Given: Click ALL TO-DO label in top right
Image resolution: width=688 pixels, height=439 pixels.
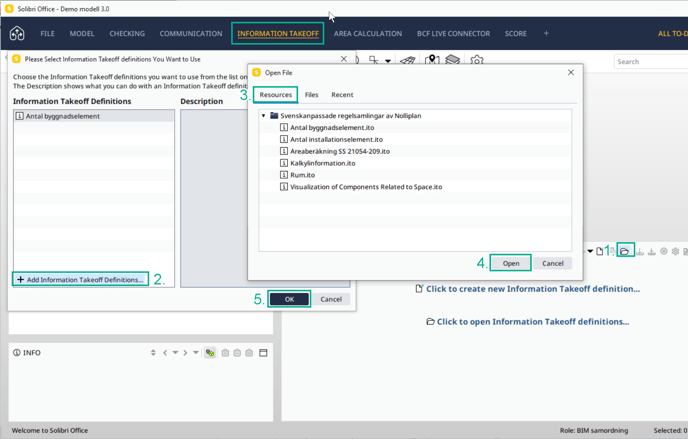Looking at the screenshot, I should click(x=673, y=33).
